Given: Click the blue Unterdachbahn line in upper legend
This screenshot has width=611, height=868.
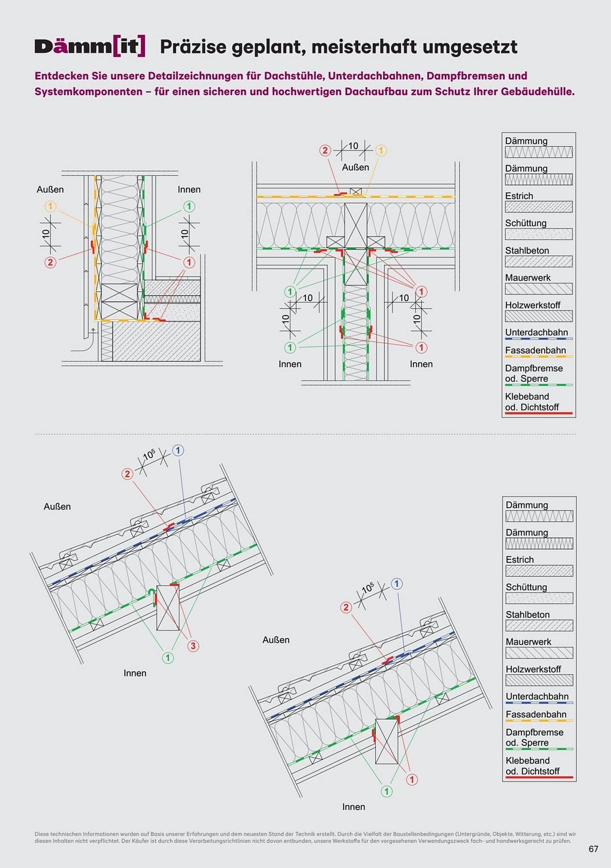Looking at the screenshot, I should click(539, 339).
